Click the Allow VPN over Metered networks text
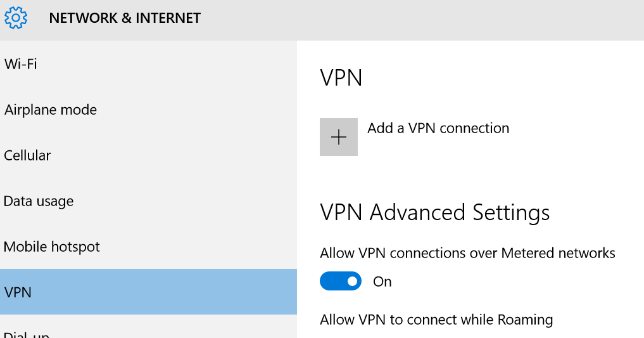This screenshot has width=644, height=338. [x=467, y=253]
